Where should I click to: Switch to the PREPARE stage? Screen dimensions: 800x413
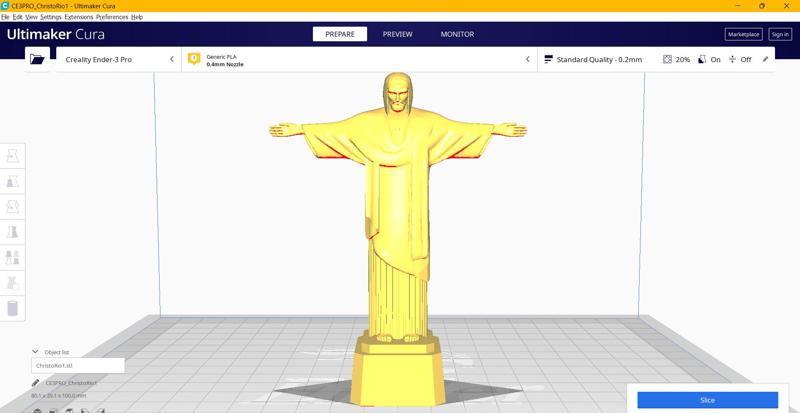click(x=340, y=34)
